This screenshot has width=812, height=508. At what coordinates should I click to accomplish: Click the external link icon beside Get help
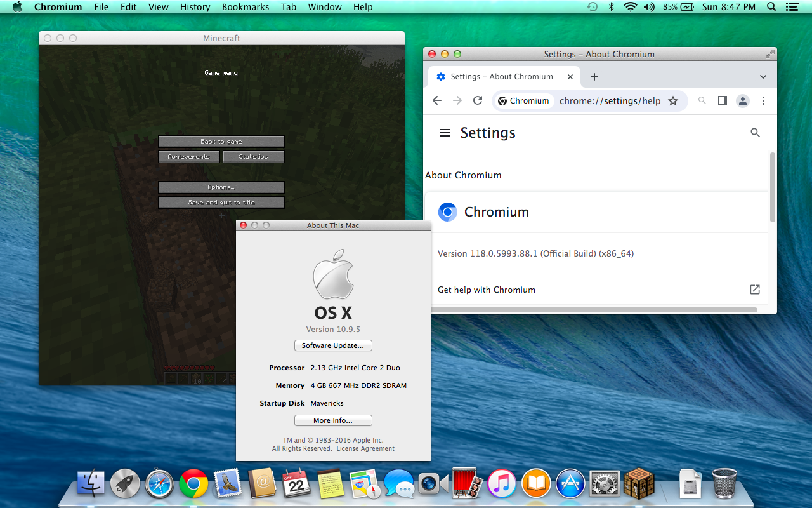point(755,290)
